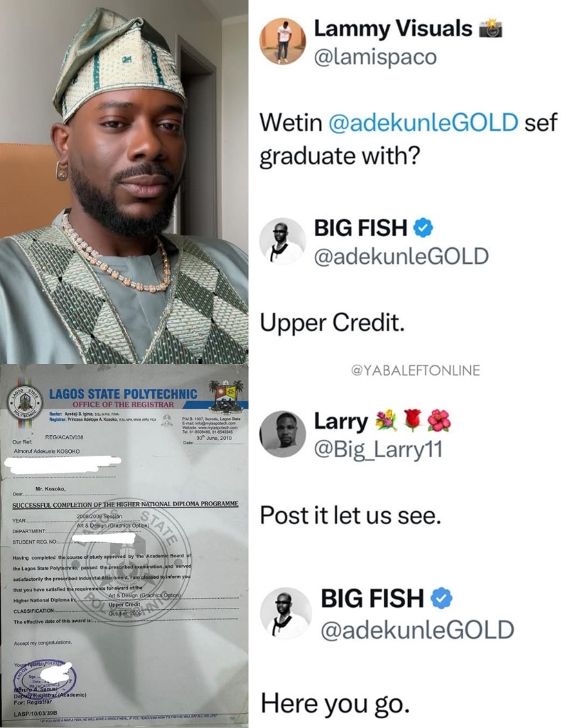This screenshot has height=728, width=582.
Task: Open Lammy Visuals profile avatar
Action: click(x=283, y=41)
